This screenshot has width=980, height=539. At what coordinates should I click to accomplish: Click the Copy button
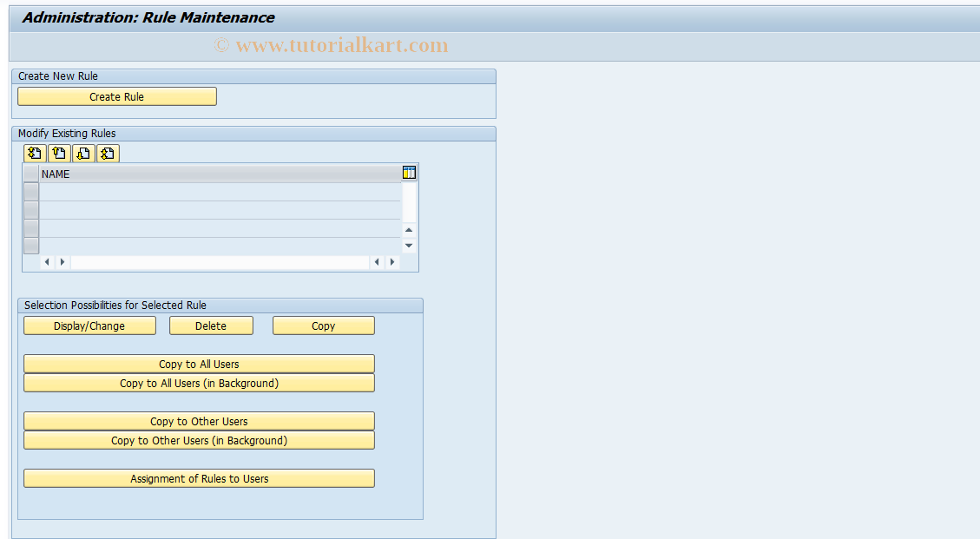pyautogui.click(x=324, y=325)
